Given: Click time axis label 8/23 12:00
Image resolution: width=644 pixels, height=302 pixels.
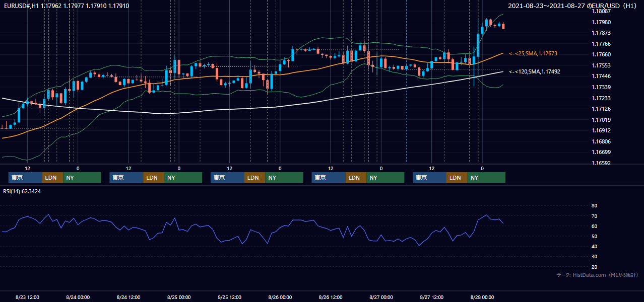Looking at the screenshot, I should pos(28,297).
